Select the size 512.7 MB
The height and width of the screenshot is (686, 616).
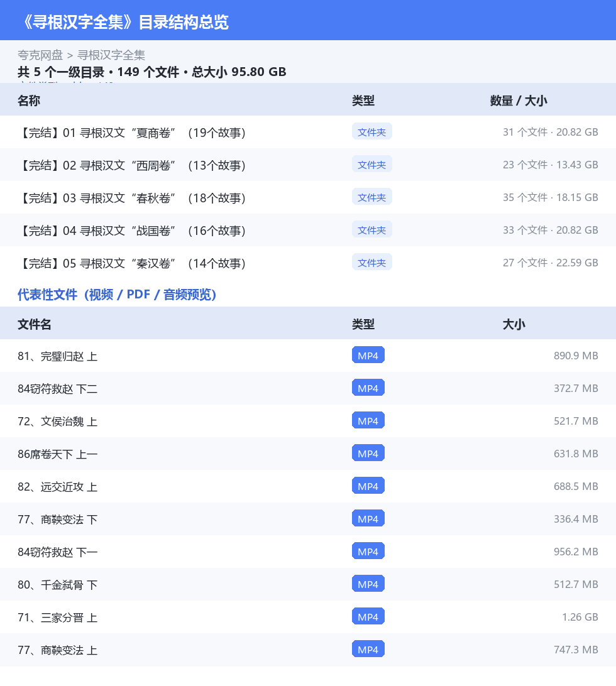(x=576, y=584)
